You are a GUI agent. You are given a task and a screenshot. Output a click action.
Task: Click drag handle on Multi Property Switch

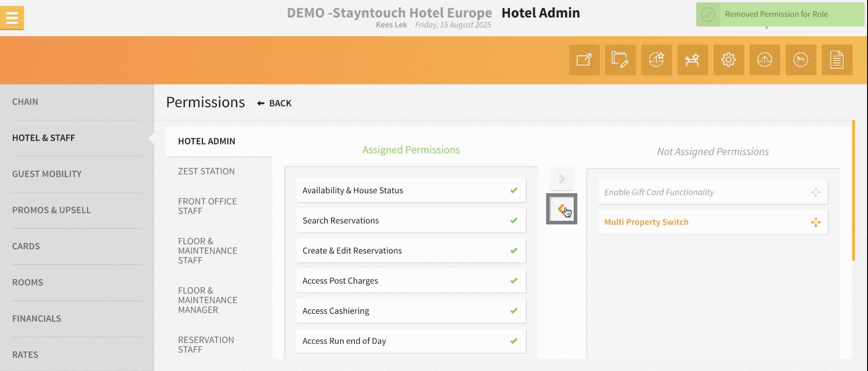point(816,222)
